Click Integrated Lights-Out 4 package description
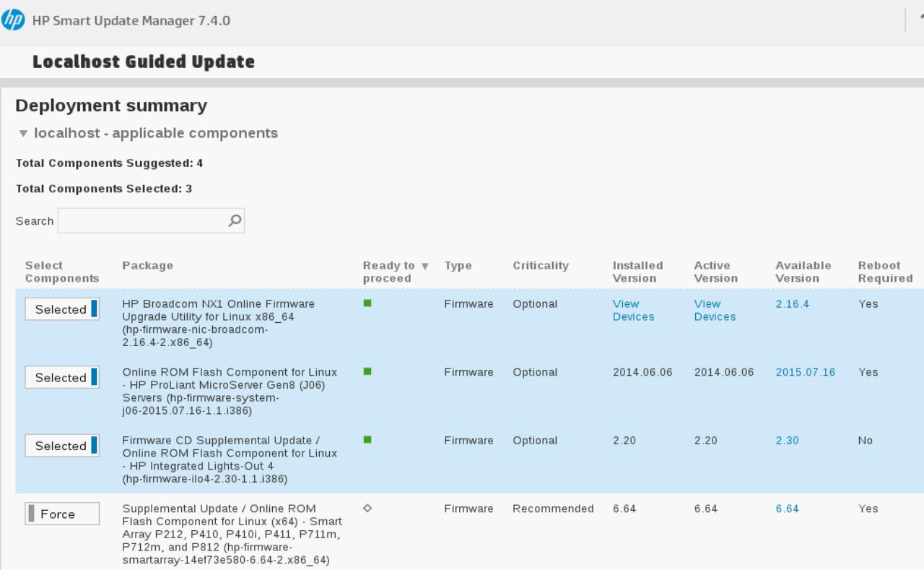Screen dimensions: 924x570 point(230,459)
